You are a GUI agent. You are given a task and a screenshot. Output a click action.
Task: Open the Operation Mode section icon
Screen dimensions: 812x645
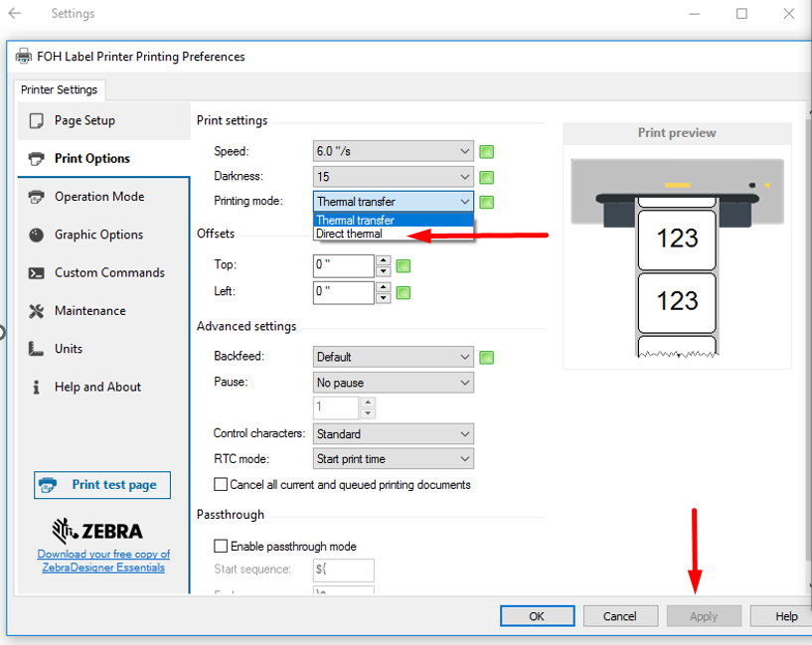pos(37,197)
